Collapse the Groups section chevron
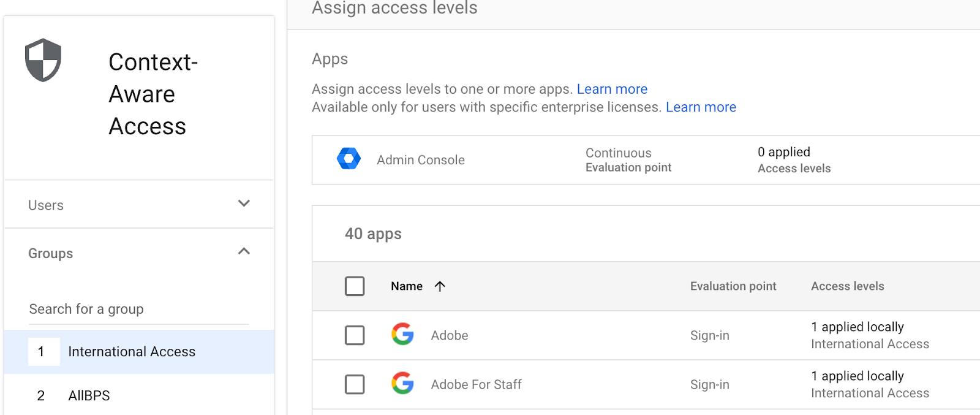Viewport: 980px width, 415px height. pos(244,251)
